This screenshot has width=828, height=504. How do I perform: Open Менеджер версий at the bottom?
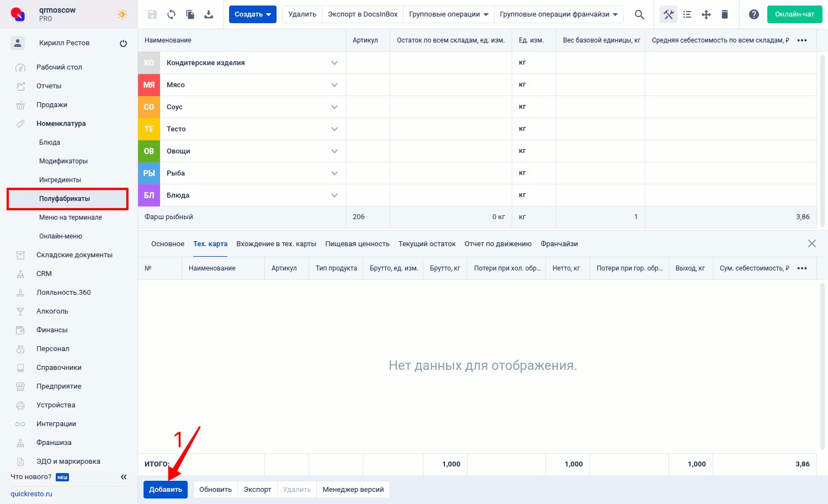[353, 489]
